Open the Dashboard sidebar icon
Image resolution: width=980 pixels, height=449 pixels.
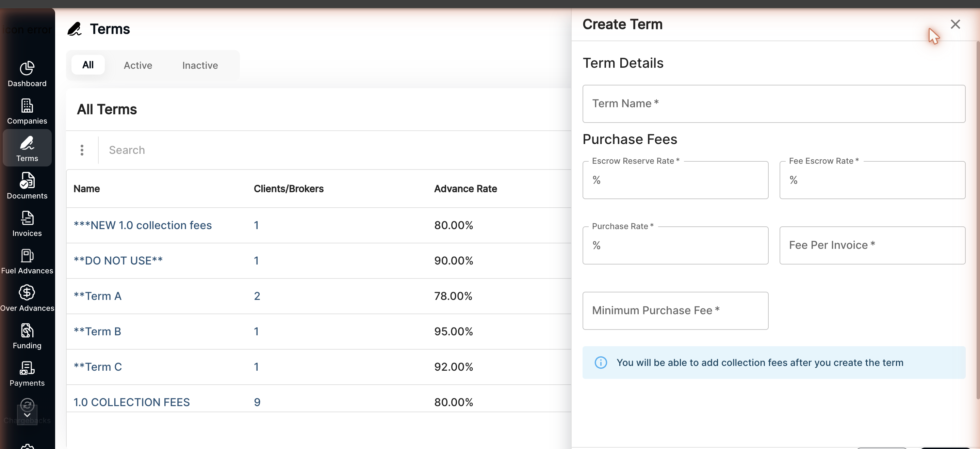click(27, 68)
